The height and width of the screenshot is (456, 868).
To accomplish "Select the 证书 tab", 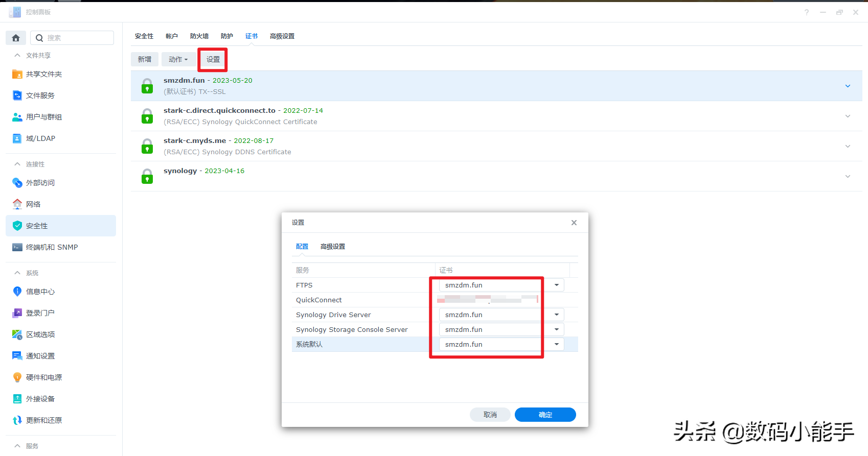I will pyautogui.click(x=252, y=36).
